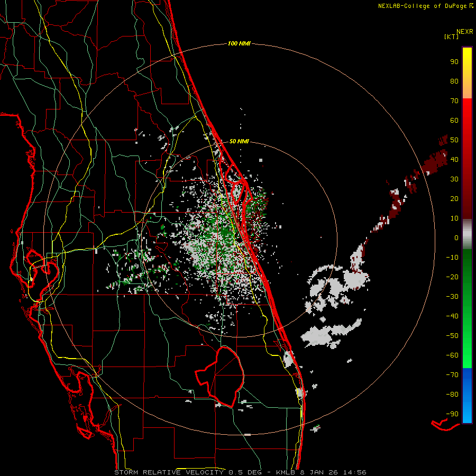
Task: Click the [KT] units label
Action: coord(452,36)
